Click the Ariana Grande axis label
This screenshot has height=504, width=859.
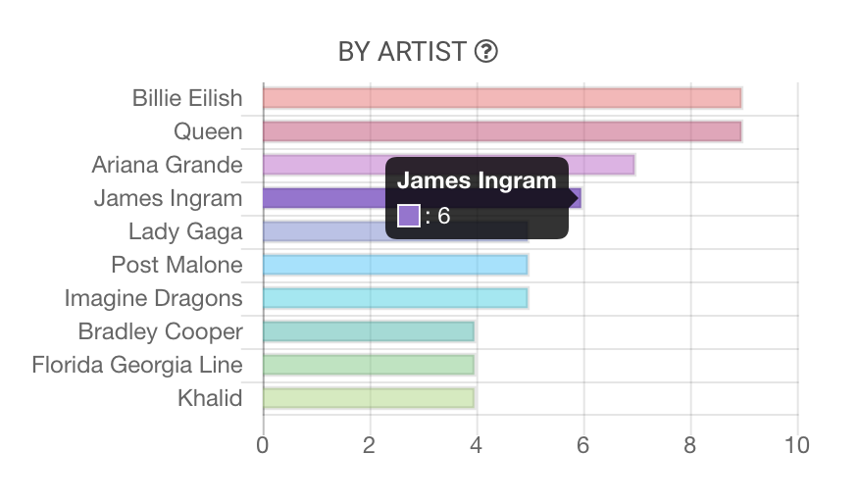[x=167, y=165]
